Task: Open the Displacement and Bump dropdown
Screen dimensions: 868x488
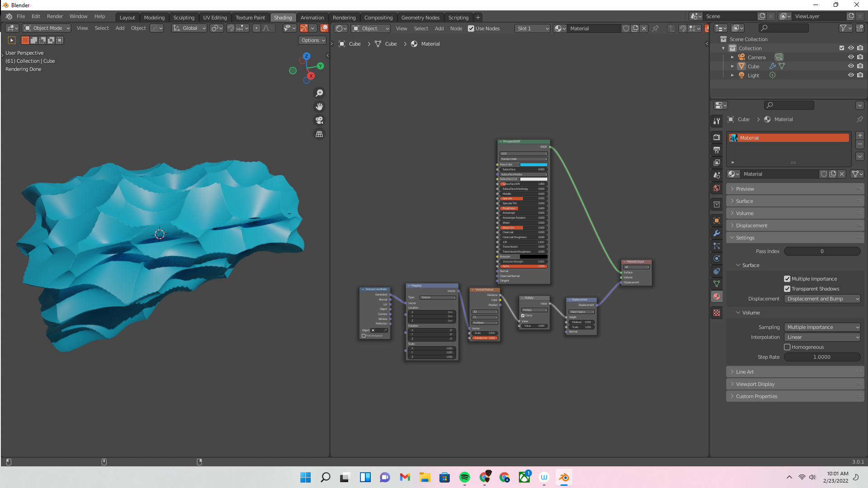Action: point(822,299)
